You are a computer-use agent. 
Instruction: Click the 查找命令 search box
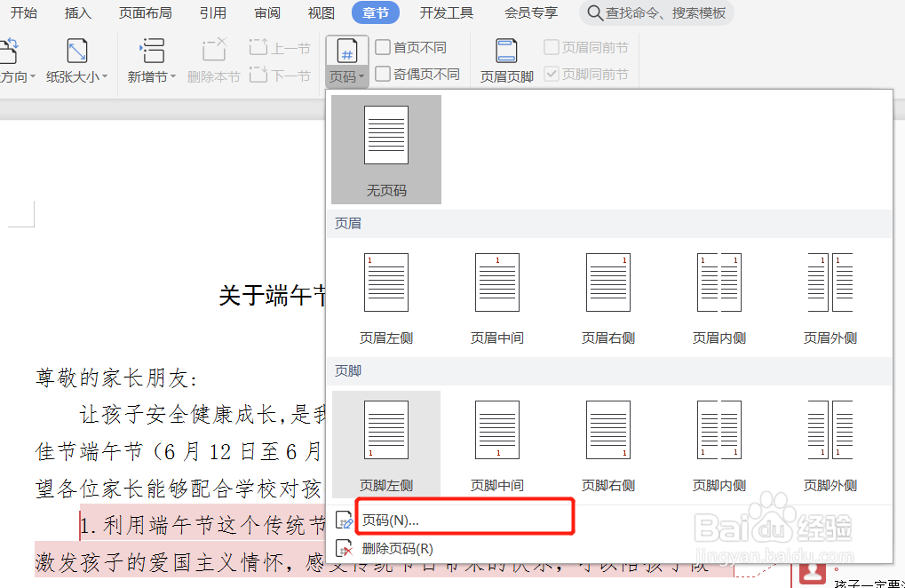(x=656, y=13)
